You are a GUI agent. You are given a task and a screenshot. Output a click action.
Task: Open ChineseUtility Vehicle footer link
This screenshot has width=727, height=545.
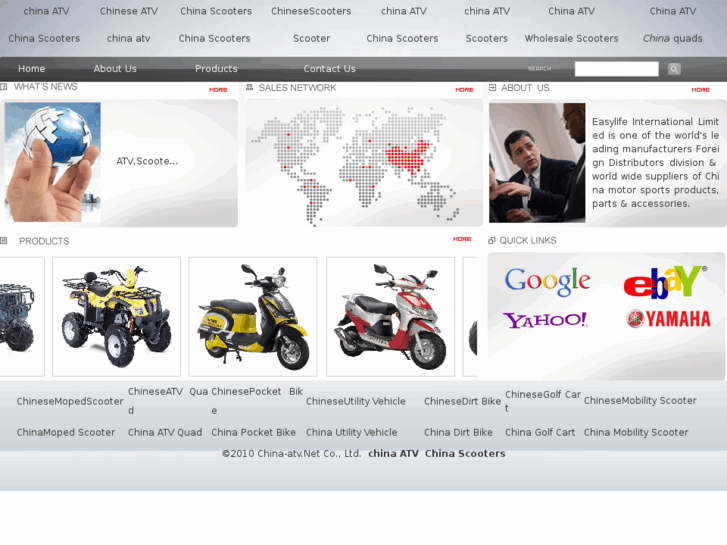pyautogui.click(x=356, y=401)
